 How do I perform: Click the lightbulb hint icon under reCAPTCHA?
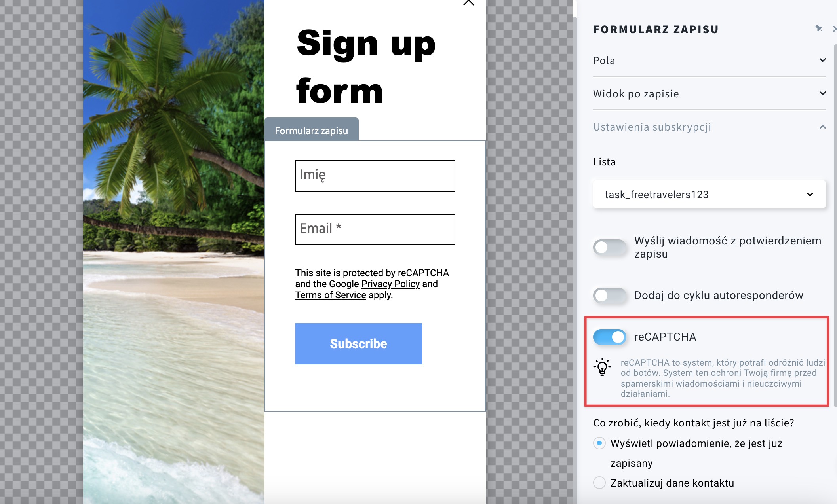(x=602, y=367)
